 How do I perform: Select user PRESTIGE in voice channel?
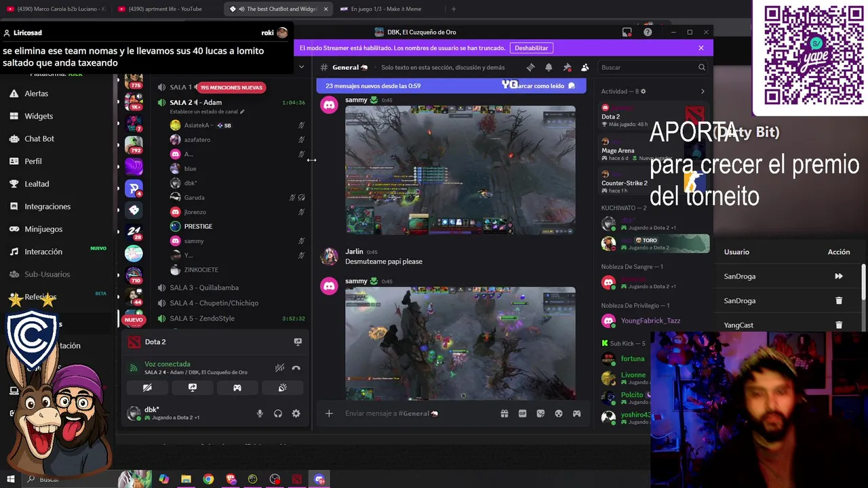coord(198,226)
